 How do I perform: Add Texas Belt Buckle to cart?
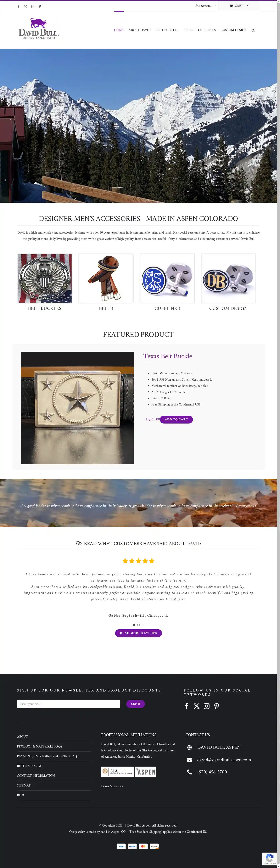tap(176, 420)
